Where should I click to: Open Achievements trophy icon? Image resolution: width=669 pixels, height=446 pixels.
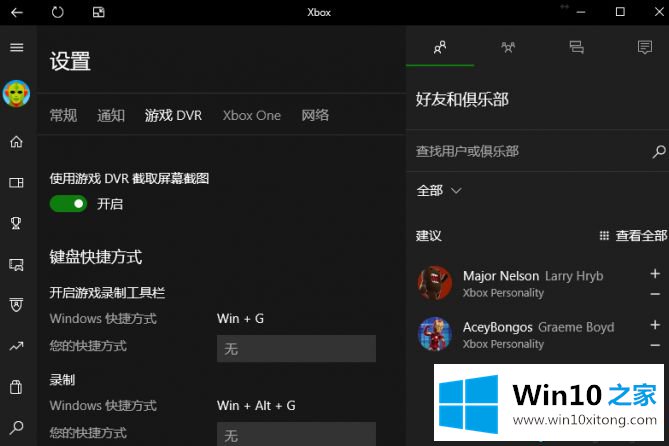coord(16,223)
